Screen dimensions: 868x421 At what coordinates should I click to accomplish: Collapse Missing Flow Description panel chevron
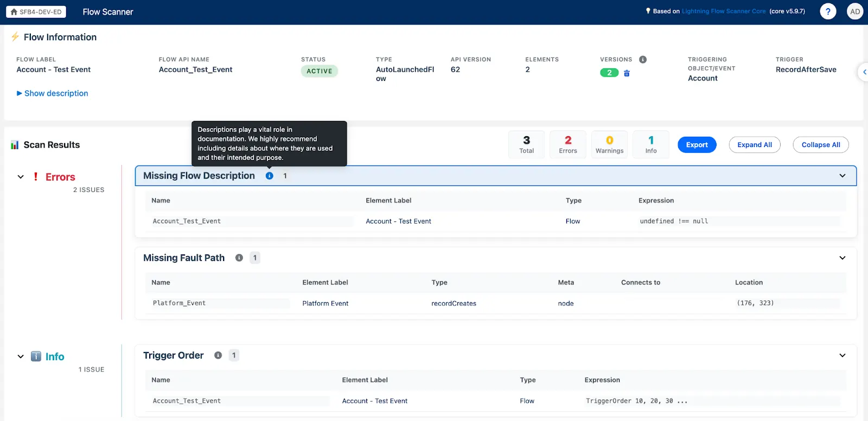[x=843, y=176]
